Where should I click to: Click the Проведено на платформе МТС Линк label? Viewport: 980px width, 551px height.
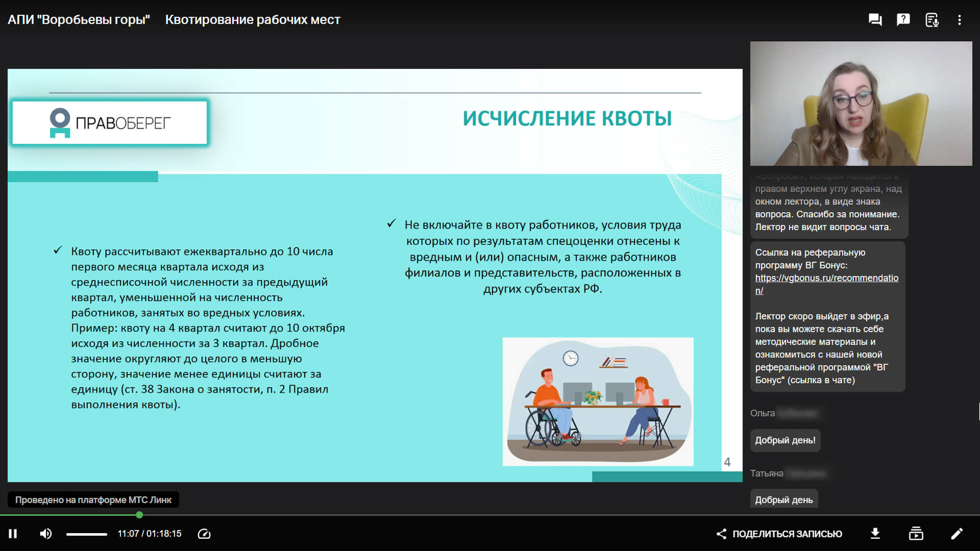point(93,500)
